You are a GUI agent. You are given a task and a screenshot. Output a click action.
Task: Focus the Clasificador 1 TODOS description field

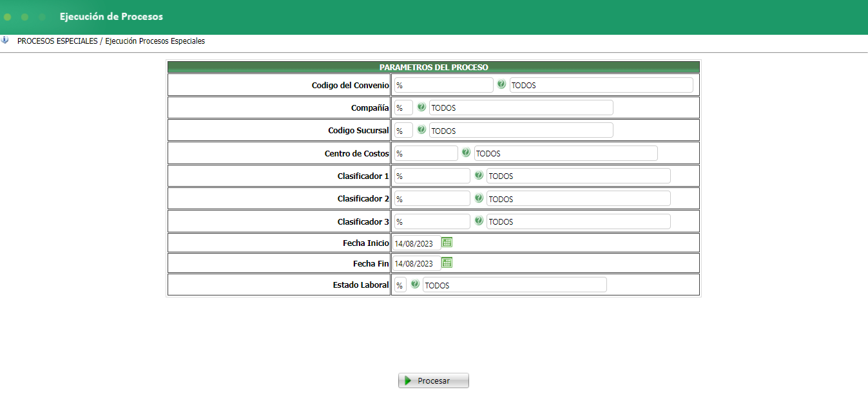pos(579,176)
